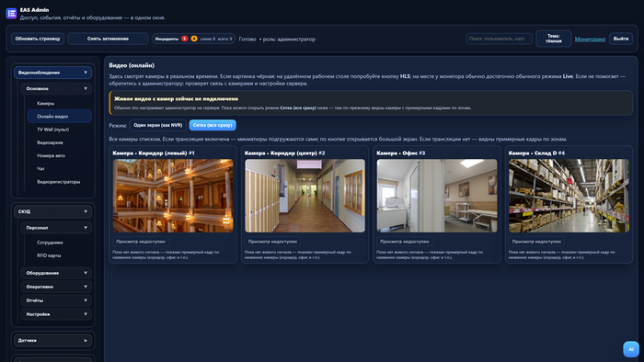
Task: Click Просмотр недоступен under Склад D #4
Action: pyautogui.click(x=536, y=242)
